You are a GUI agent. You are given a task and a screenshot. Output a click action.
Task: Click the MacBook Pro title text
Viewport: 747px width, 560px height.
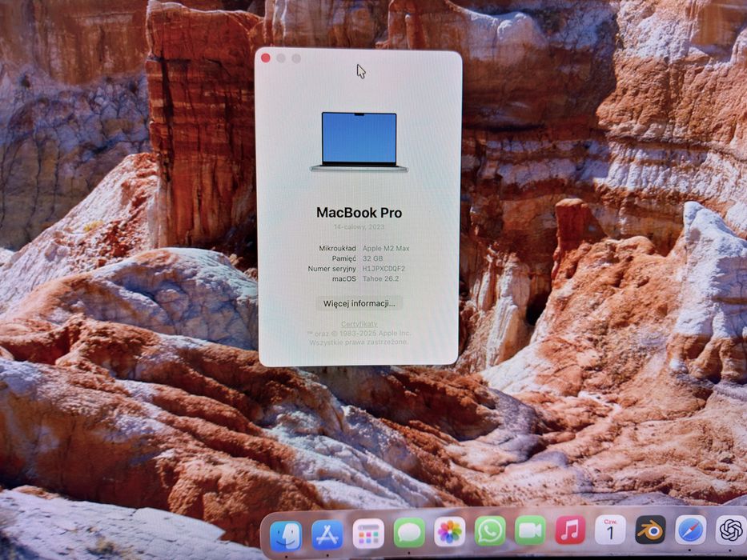click(359, 212)
